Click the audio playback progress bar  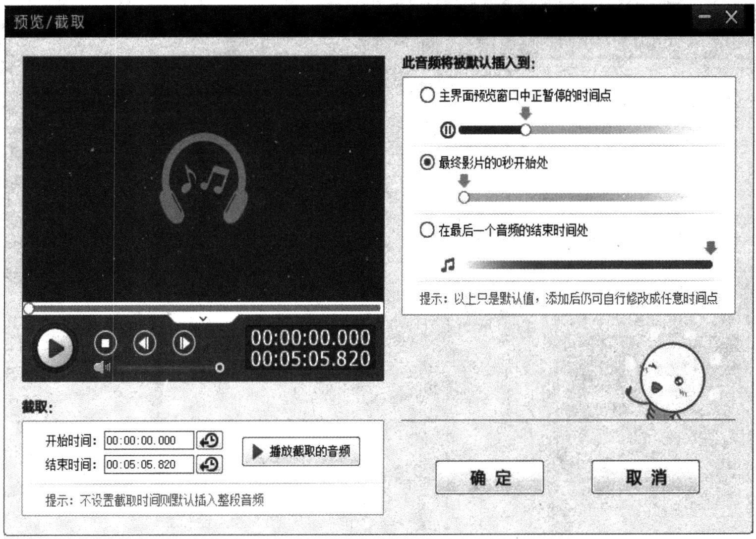[x=203, y=309]
